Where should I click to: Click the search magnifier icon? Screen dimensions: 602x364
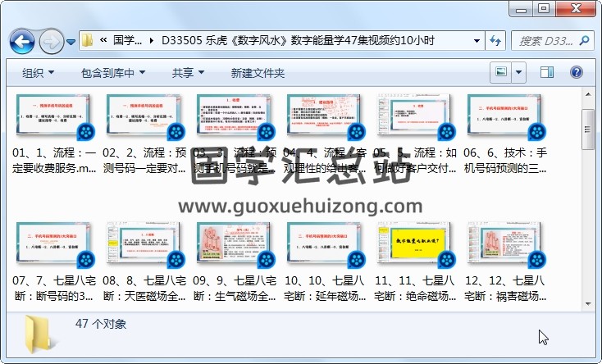point(583,40)
